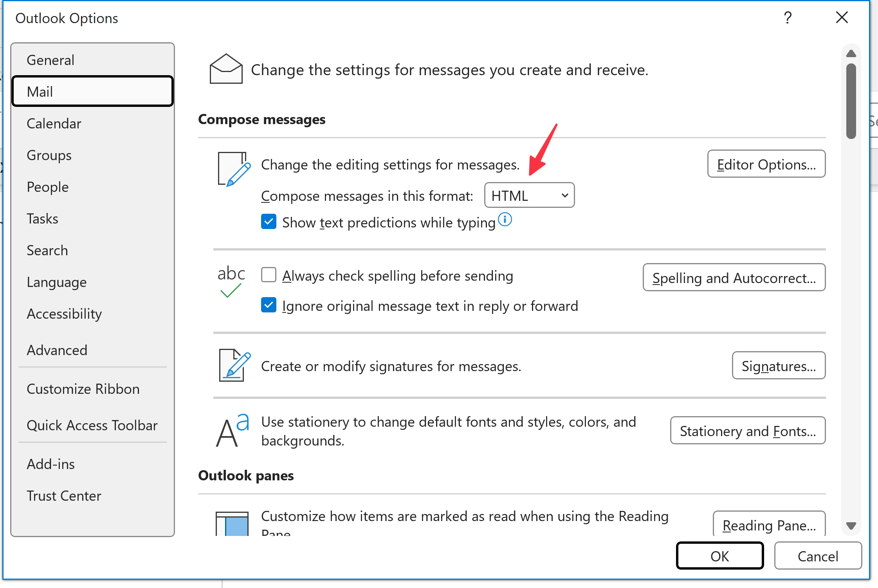Open the Advanced options category
The width and height of the screenshot is (878, 588).
92,350
